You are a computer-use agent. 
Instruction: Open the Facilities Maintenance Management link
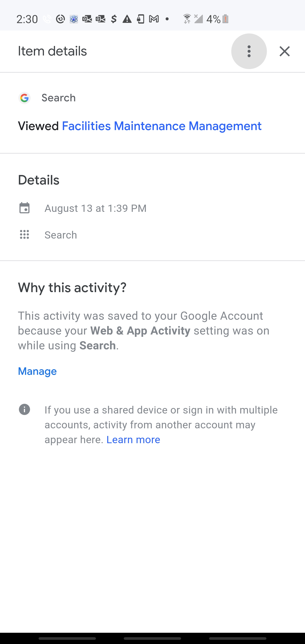[x=161, y=126]
